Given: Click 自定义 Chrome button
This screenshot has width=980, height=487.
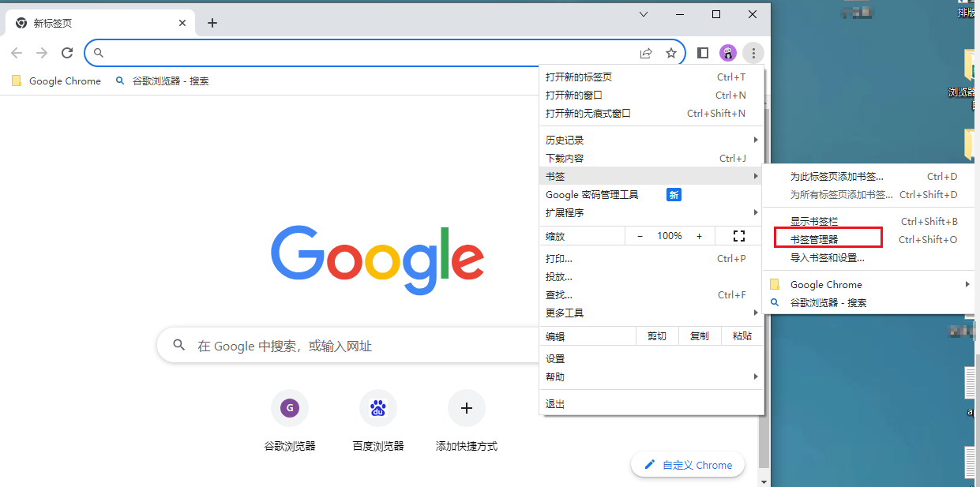Looking at the screenshot, I should [689, 465].
